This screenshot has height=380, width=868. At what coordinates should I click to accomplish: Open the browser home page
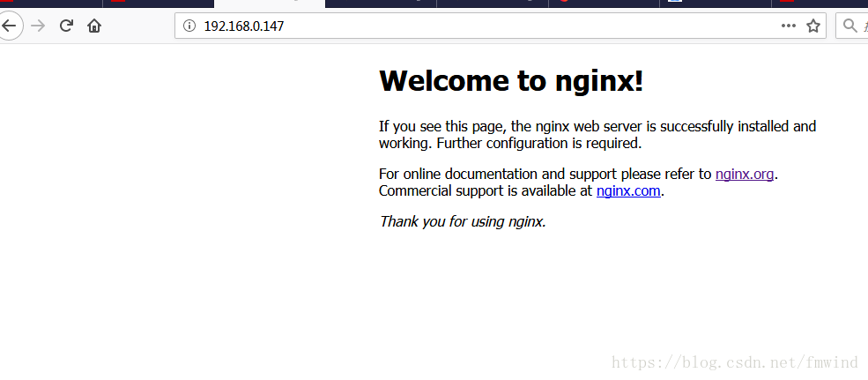pos(94,26)
